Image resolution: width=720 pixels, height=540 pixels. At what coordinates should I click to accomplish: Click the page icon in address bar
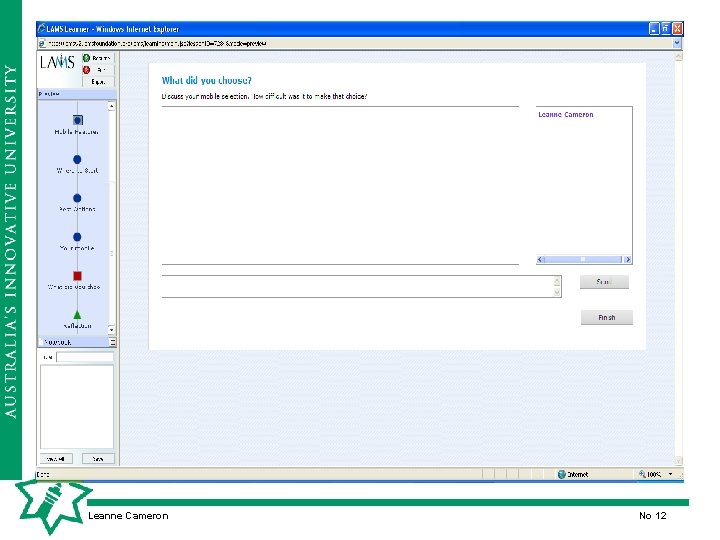[42, 44]
